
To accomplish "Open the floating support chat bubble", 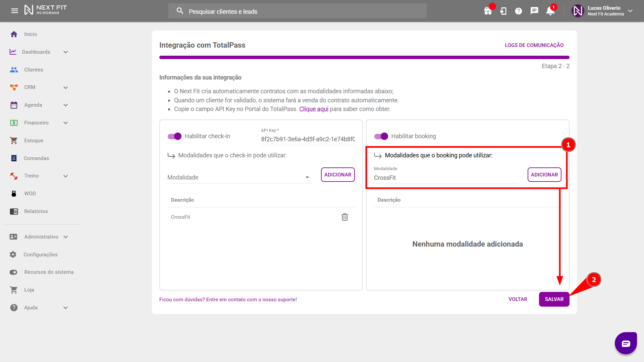I will tap(626, 343).
